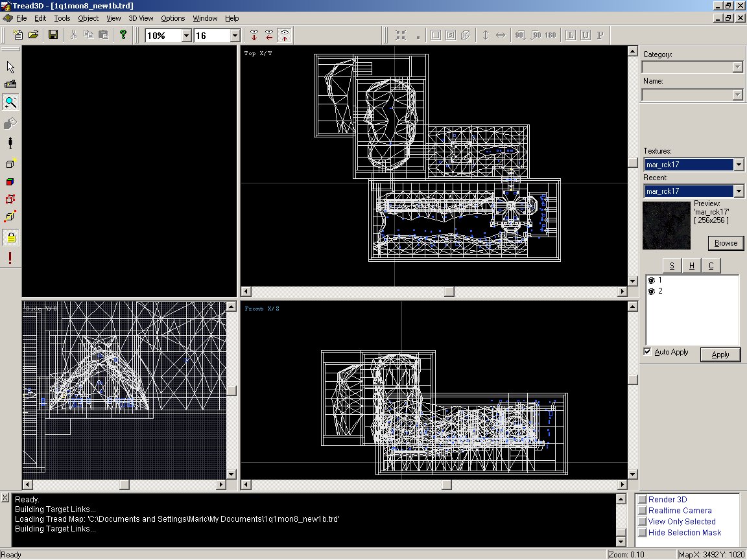Activate the camera tool in left toolbar
The width and height of the screenshot is (747, 560).
[x=10, y=84]
